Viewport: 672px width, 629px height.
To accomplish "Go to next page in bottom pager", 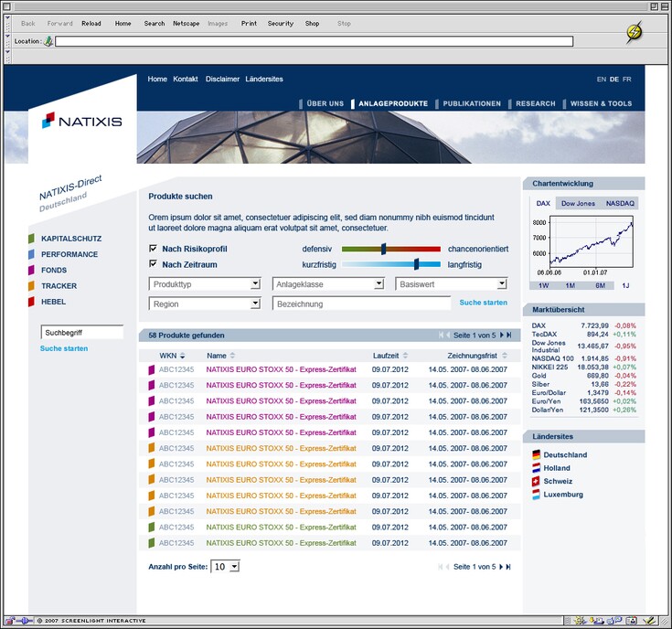I will click(x=501, y=567).
